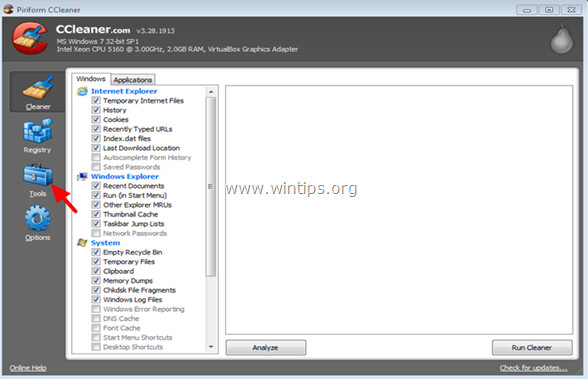
Task: Click the CCleaner.com title text
Action: pyautogui.click(x=93, y=29)
